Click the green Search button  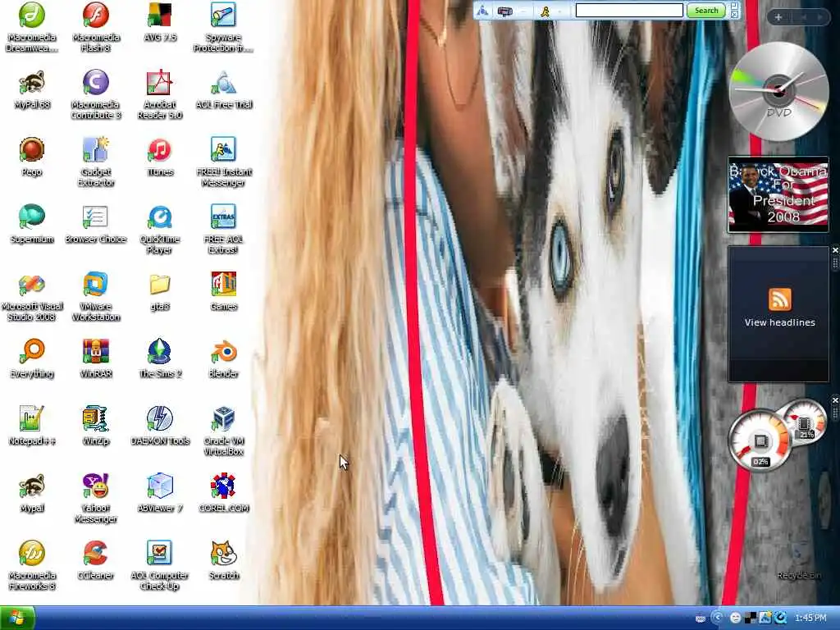[x=706, y=10]
